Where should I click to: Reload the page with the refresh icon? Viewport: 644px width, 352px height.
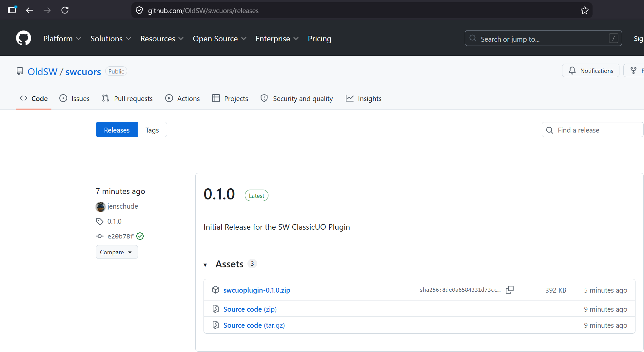(65, 10)
